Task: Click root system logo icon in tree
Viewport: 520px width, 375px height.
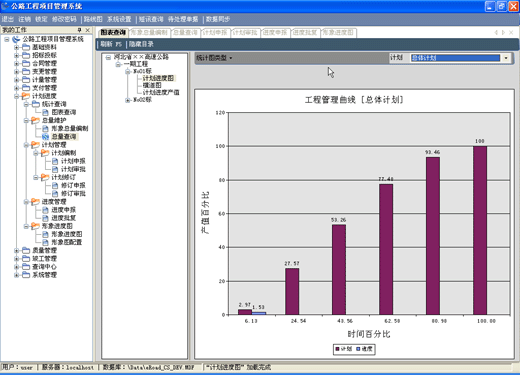Action: tap(16, 39)
